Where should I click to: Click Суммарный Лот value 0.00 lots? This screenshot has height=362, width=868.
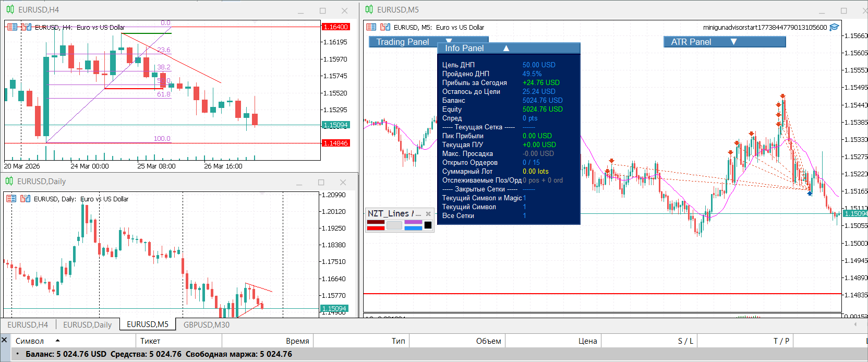(x=536, y=171)
